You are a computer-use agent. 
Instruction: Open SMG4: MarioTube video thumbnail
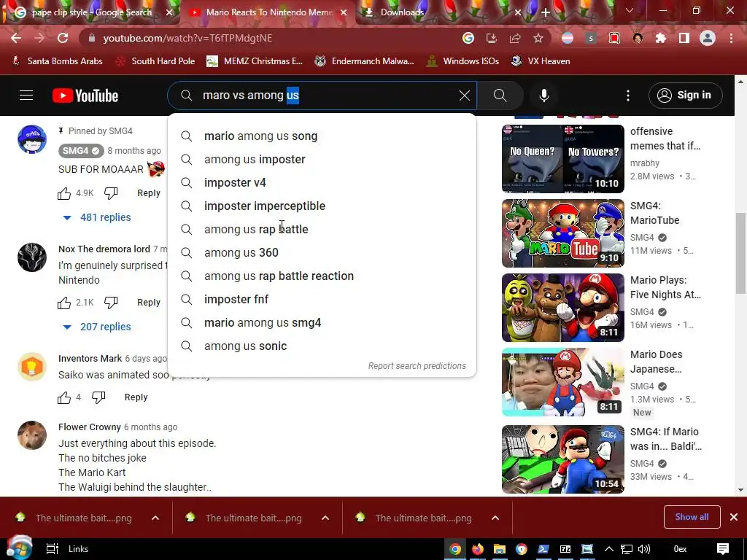click(x=562, y=233)
